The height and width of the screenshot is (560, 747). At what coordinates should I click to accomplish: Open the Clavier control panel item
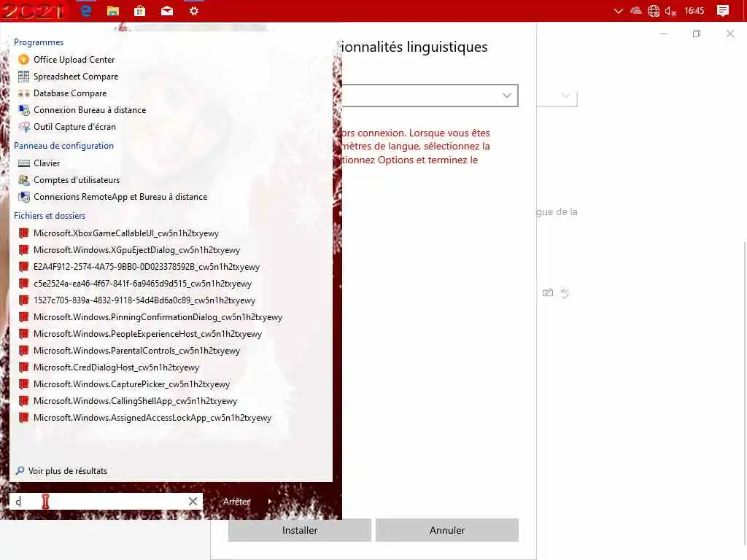coord(47,163)
